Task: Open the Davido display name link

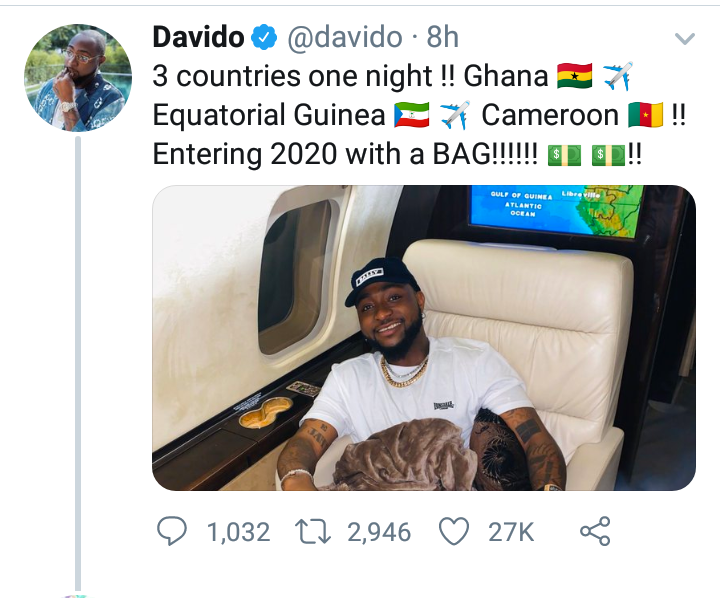Action: coord(198,37)
